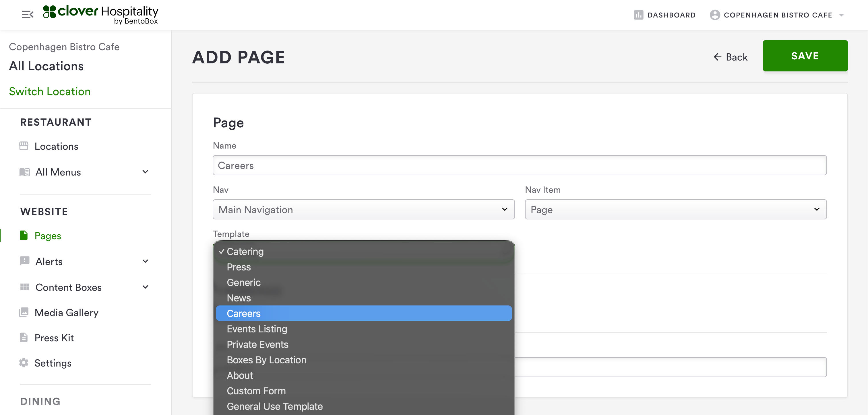Open Copenhagen Bistro Cafe account dropdown arrow
868x415 pixels.
[x=841, y=15]
